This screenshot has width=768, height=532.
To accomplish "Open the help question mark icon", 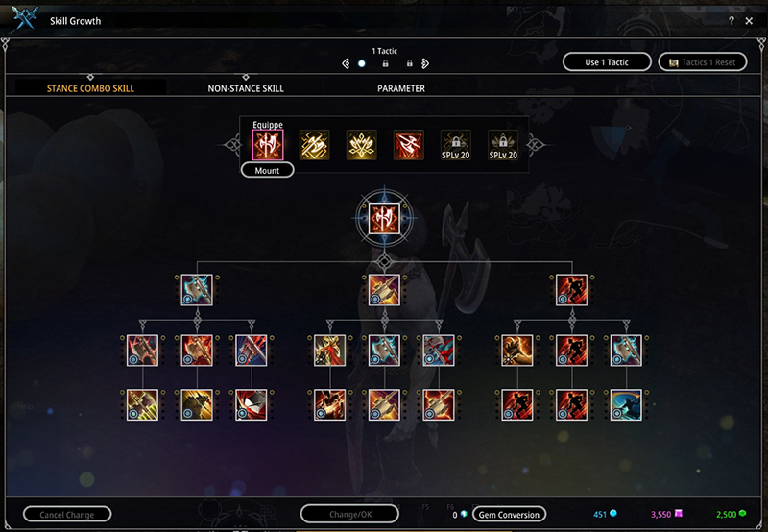I will (732, 21).
